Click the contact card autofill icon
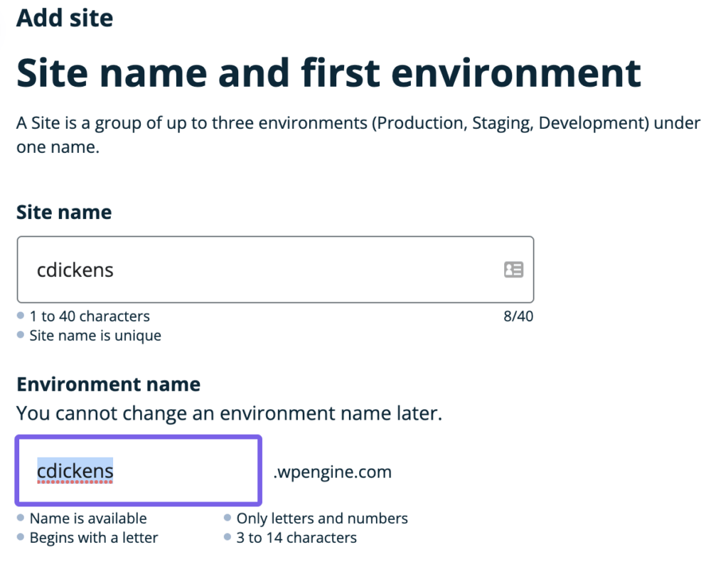The height and width of the screenshot is (562, 728). pos(514,270)
